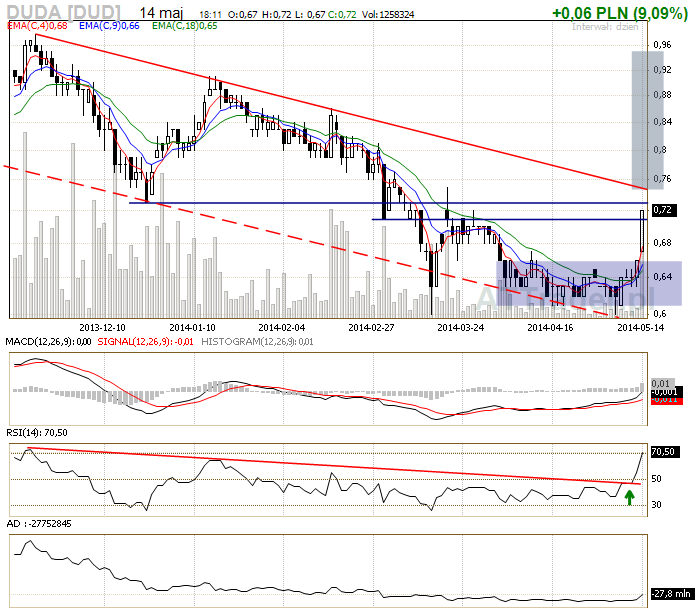Click the 2014-04-16 date axis label
Viewport: 700px width, 613px height.
pyautogui.click(x=550, y=328)
